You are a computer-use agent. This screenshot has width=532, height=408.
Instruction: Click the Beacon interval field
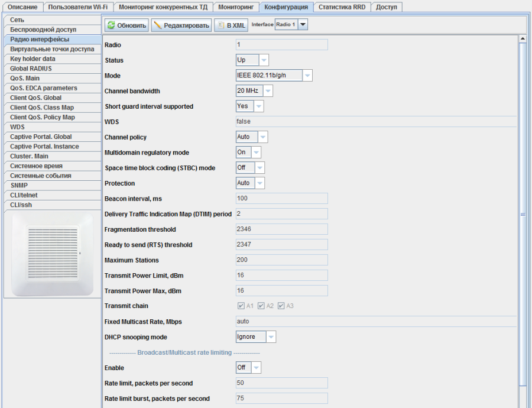pos(281,198)
